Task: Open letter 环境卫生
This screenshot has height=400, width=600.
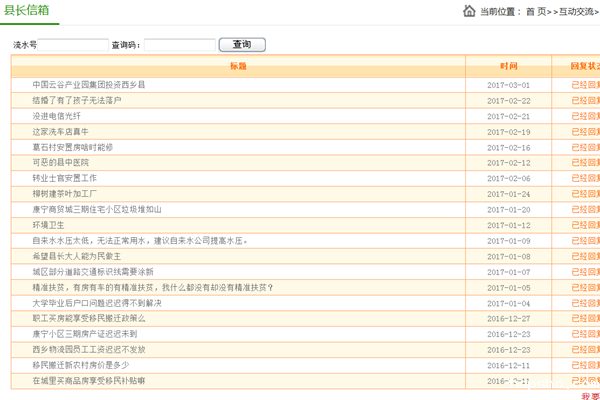Action: tap(48, 225)
